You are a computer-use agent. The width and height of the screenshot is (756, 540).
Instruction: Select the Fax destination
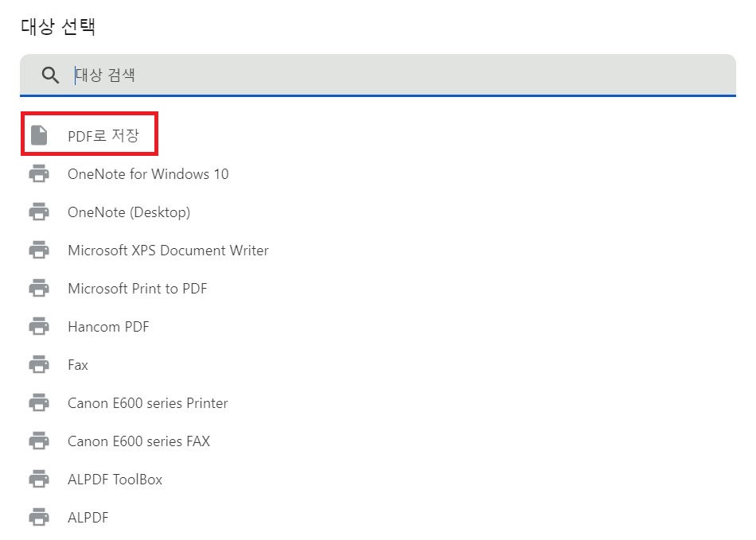point(78,365)
